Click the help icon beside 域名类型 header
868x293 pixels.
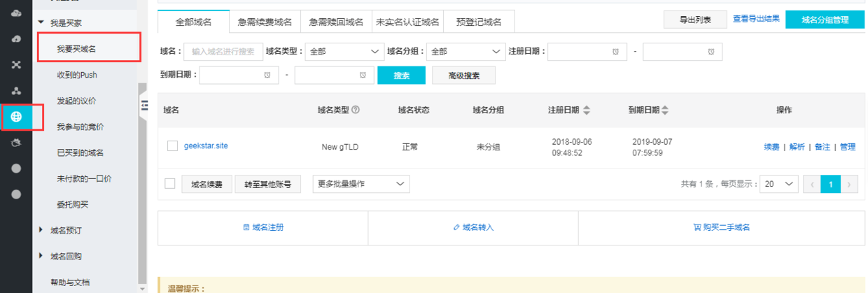(356, 110)
